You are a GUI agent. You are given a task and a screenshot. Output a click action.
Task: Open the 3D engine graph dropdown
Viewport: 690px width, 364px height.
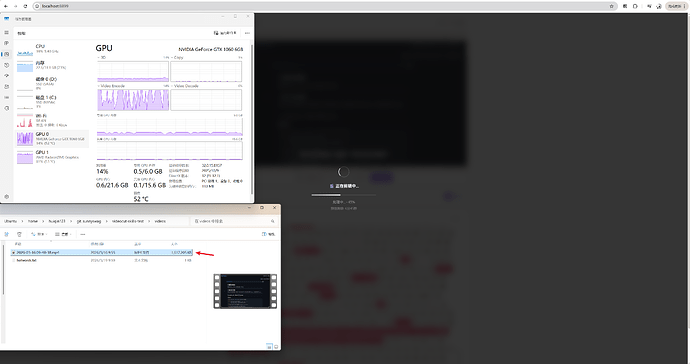click(x=102, y=58)
